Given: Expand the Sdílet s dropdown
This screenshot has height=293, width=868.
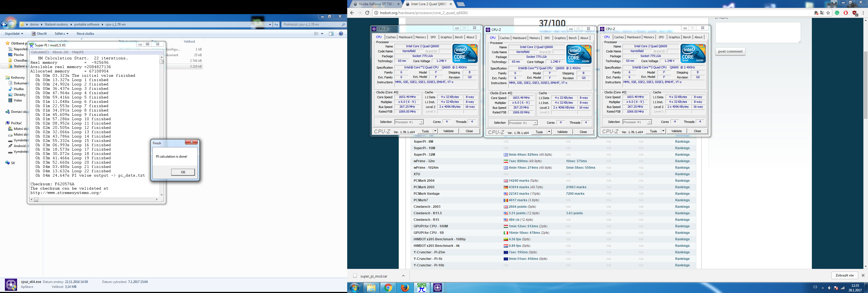Looking at the screenshot, I should pyautogui.click(x=61, y=34).
